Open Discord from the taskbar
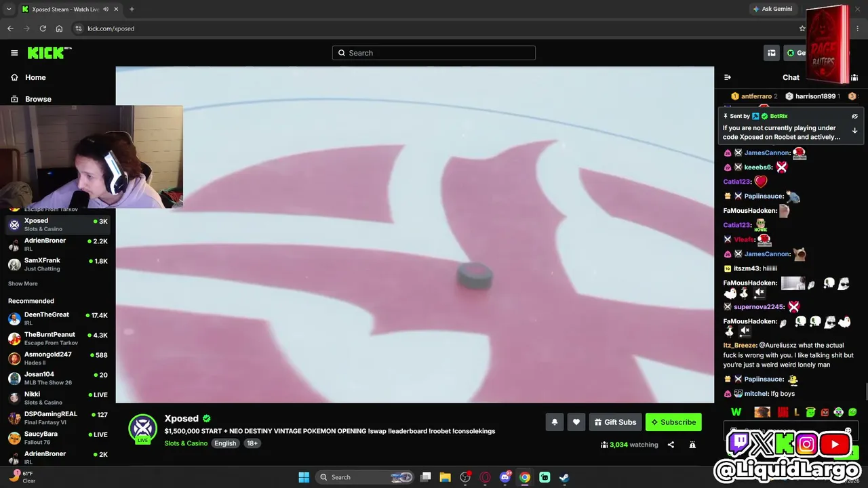 pyautogui.click(x=505, y=477)
